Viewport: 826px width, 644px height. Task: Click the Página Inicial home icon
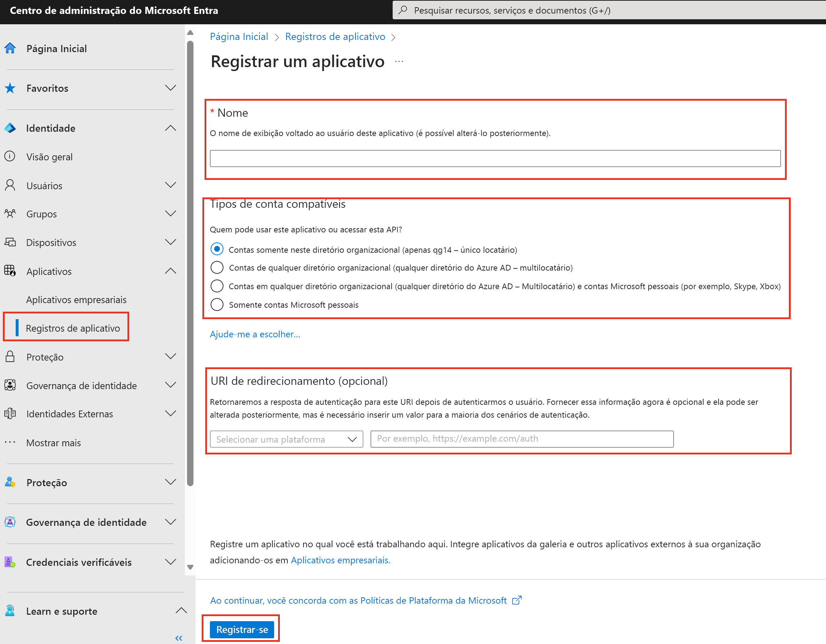(x=10, y=49)
